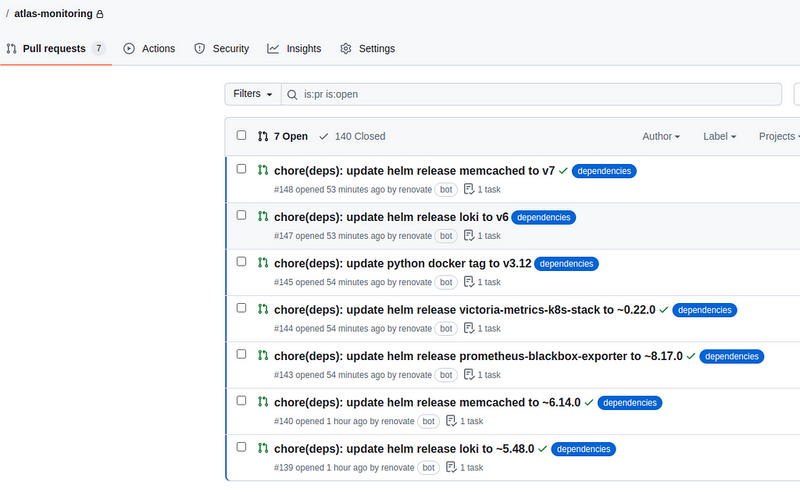The width and height of the screenshot is (800, 492).
Task: Click the open pull request icon next to 7 Open
Action: coord(263,136)
